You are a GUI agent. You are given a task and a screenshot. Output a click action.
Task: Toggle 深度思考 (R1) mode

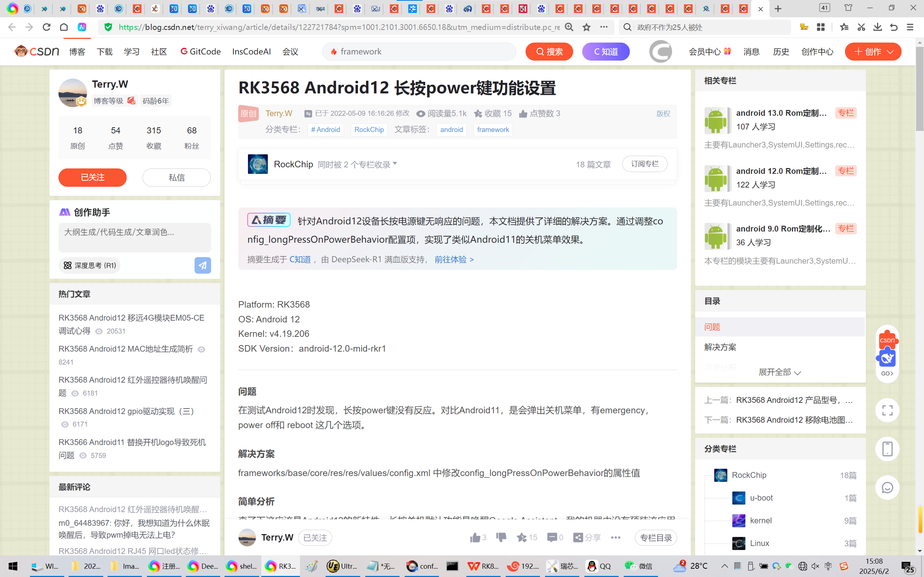(90, 265)
